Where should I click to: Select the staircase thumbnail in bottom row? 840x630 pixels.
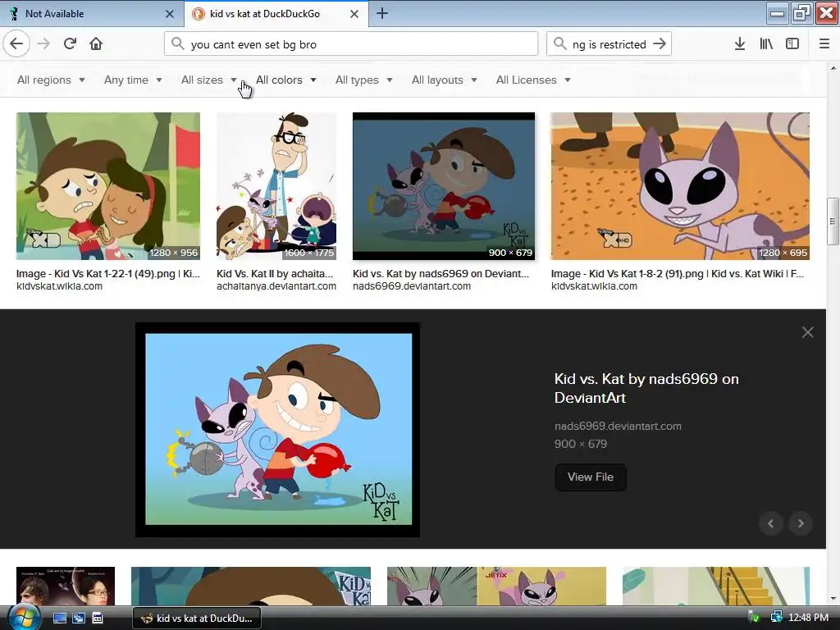coord(716,586)
